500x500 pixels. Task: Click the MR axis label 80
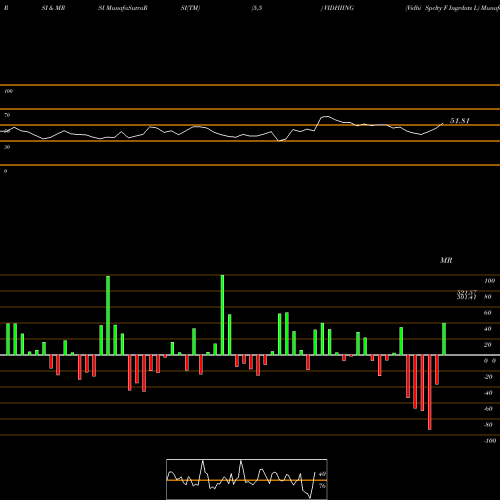488,297
